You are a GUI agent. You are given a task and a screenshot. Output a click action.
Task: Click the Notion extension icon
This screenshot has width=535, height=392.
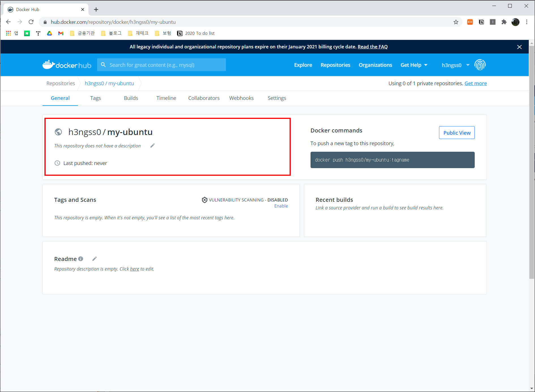[481, 22]
